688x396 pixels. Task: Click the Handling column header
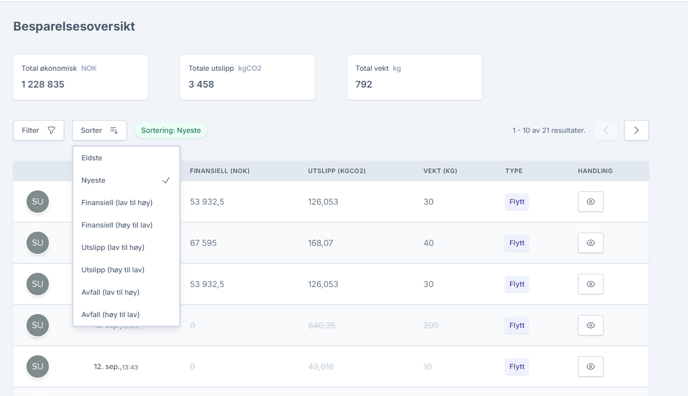pyautogui.click(x=595, y=171)
